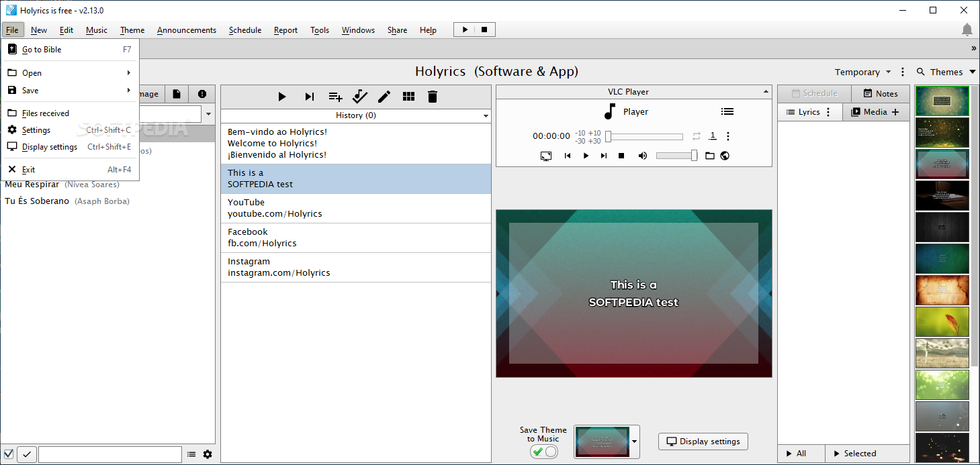980x465 pixels.
Task: Click the +30 seek shortcut
Action: point(594,141)
